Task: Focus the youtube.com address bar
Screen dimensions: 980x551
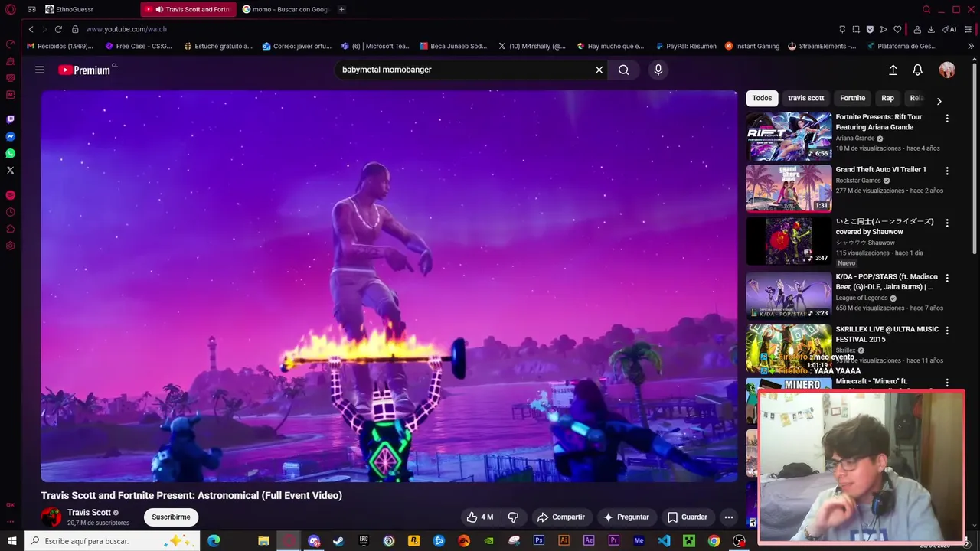Action: coord(126,29)
